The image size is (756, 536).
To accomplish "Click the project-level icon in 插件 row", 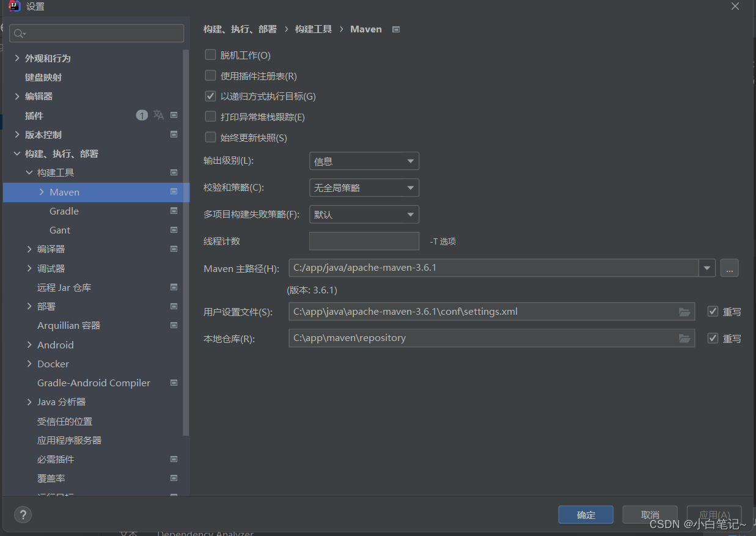I will coord(174,115).
